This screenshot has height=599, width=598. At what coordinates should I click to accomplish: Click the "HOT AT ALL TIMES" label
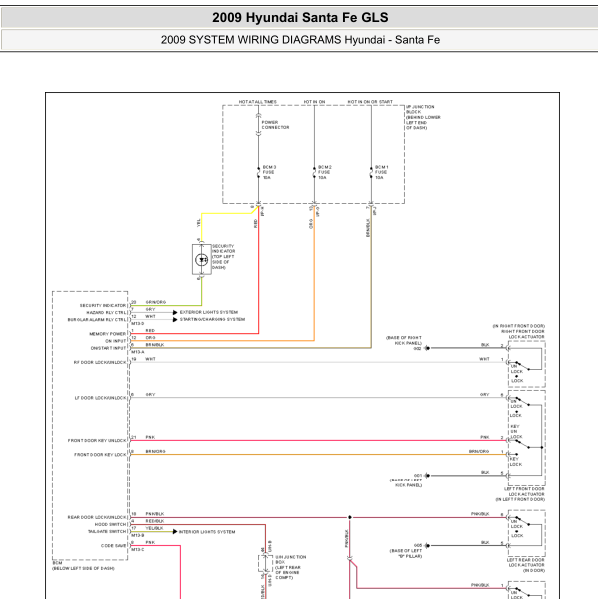point(258,102)
